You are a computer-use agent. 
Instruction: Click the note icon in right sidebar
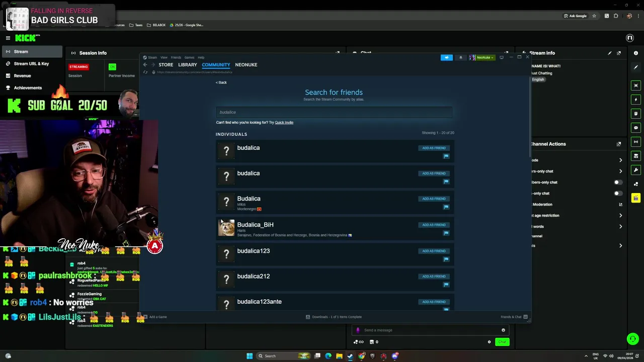tap(636, 114)
